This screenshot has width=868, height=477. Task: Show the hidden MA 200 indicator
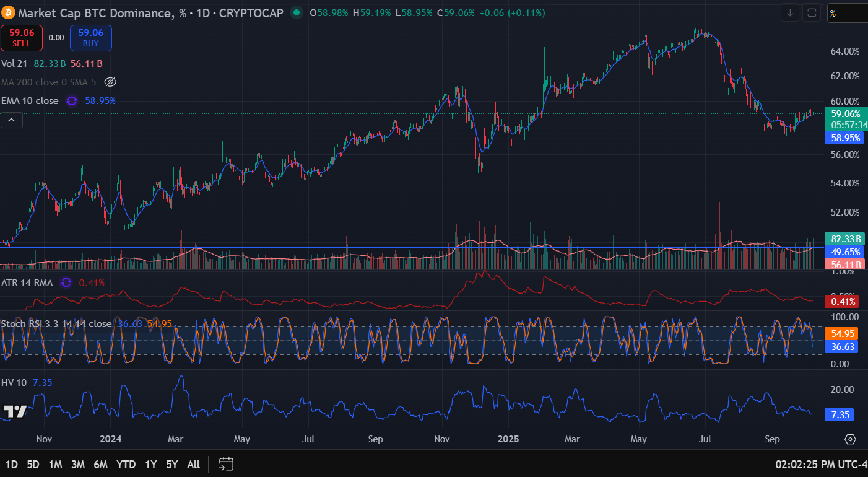(x=110, y=82)
